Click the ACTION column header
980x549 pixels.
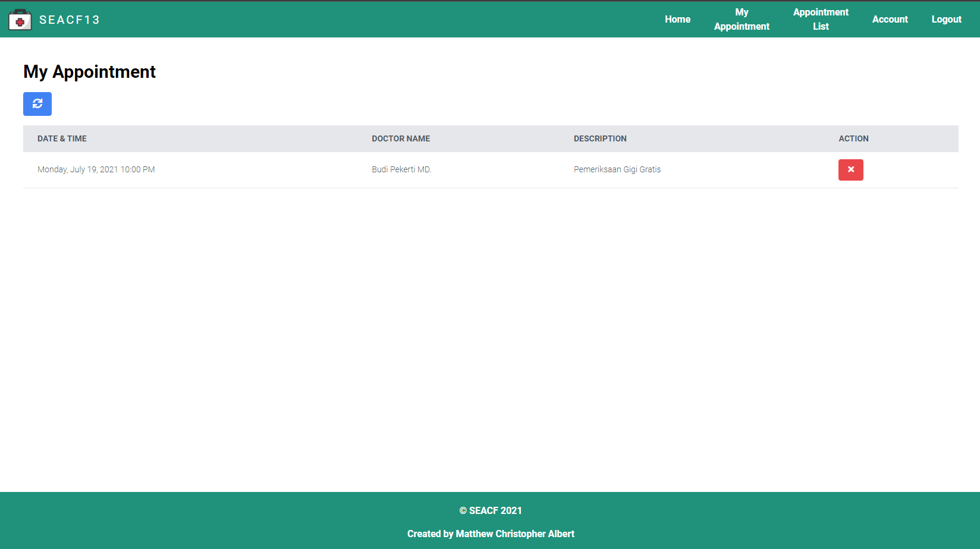click(x=853, y=138)
